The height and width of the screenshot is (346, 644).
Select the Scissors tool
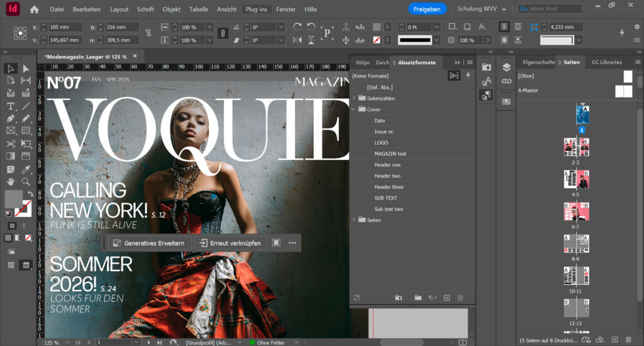10,144
